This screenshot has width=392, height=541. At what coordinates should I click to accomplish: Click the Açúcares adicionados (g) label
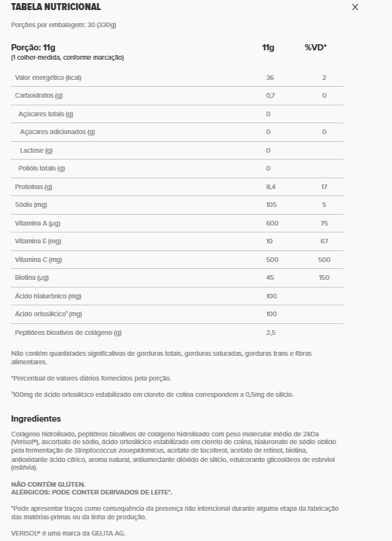click(x=57, y=132)
